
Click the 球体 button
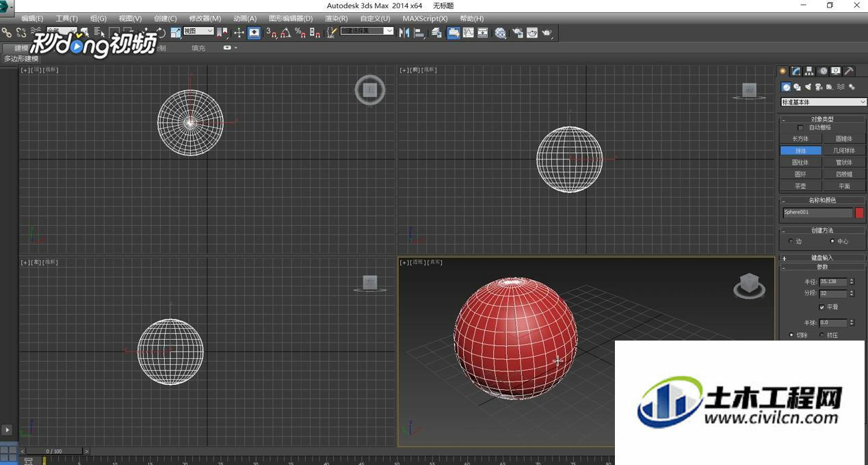[x=801, y=150]
